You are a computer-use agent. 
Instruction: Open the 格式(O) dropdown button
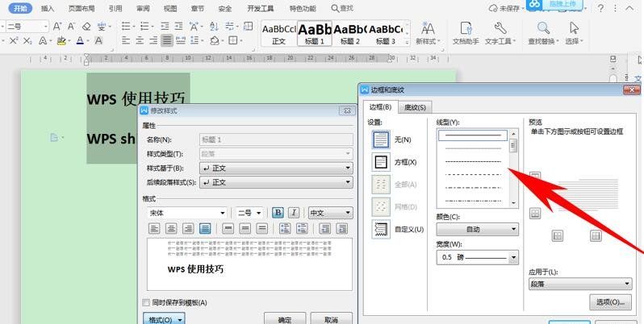(x=165, y=319)
